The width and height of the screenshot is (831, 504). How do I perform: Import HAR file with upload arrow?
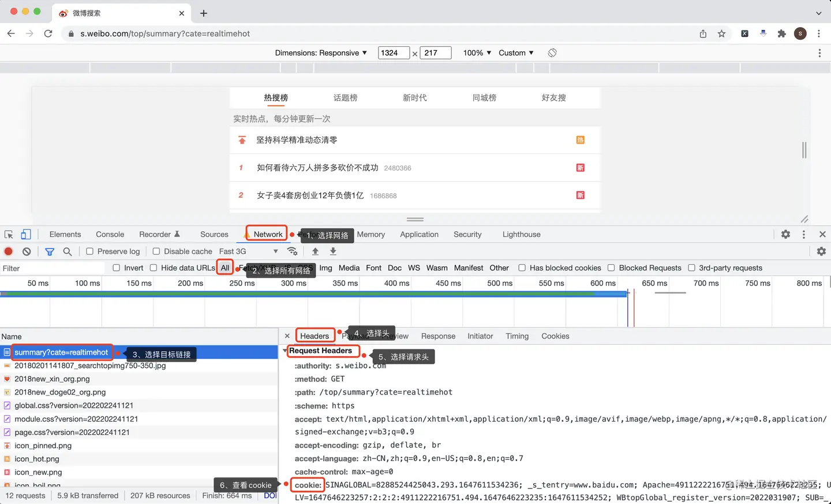point(315,251)
